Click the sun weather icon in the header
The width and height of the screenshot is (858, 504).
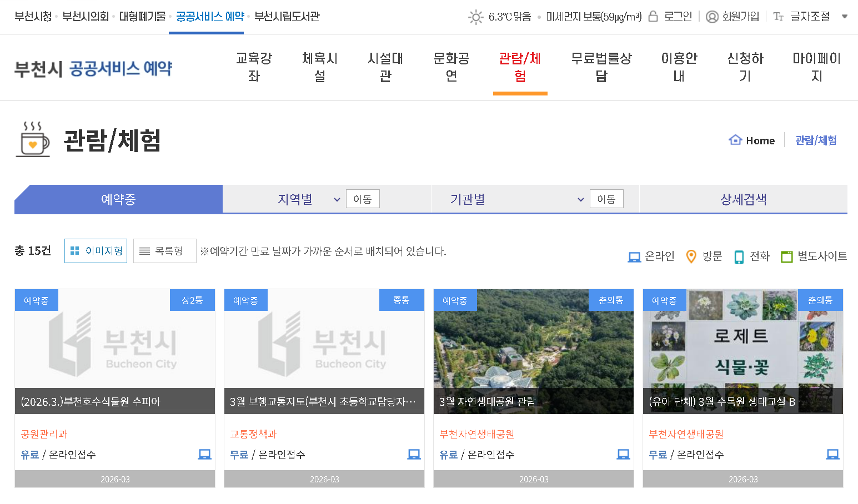click(475, 17)
